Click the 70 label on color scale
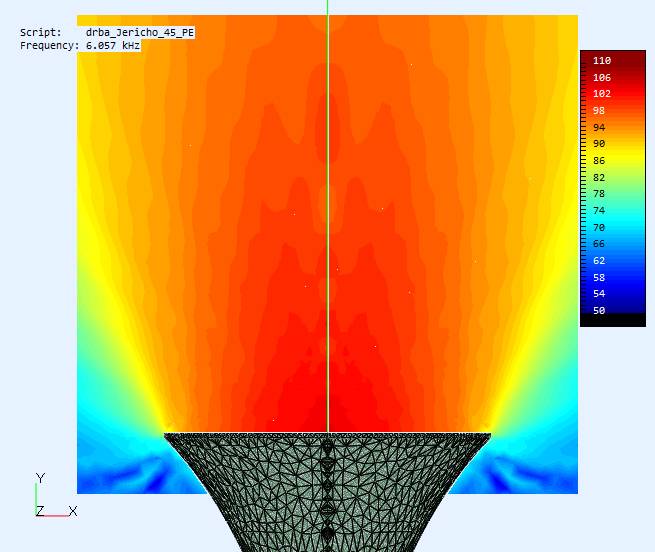Screen dimensions: 655x552 click(x=599, y=227)
